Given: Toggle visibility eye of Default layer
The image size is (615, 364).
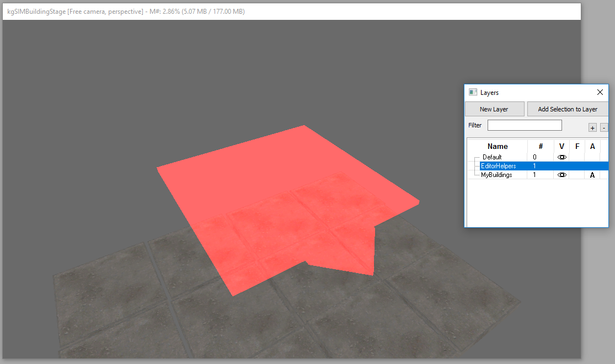Looking at the screenshot, I should click(561, 157).
